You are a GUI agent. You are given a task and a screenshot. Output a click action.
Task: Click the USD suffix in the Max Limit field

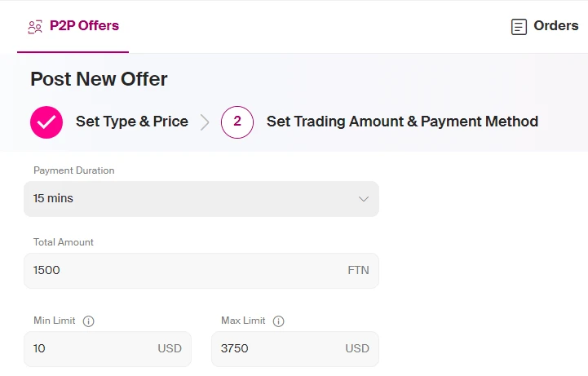[x=357, y=348]
